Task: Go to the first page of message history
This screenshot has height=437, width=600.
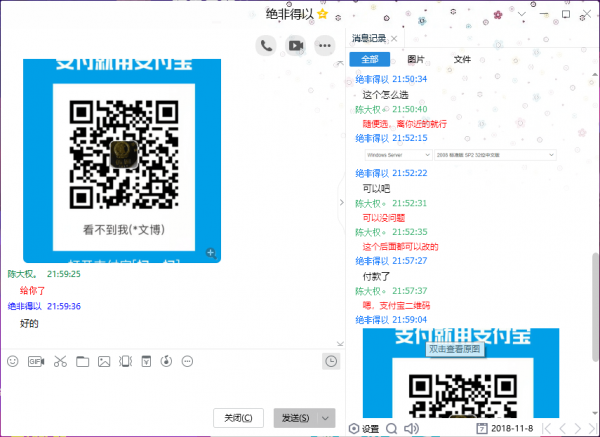Action: [547, 429]
